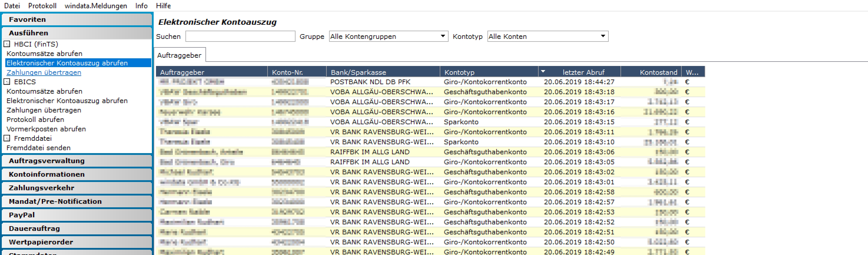Expand the Wertpapierorder sidebar section

pos(77,242)
